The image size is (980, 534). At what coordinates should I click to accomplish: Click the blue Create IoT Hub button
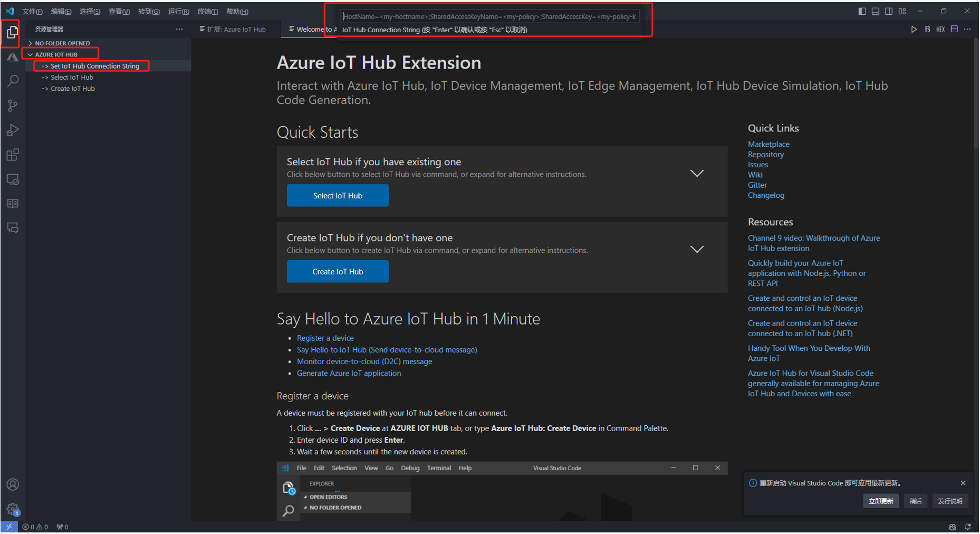(x=338, y=271)
